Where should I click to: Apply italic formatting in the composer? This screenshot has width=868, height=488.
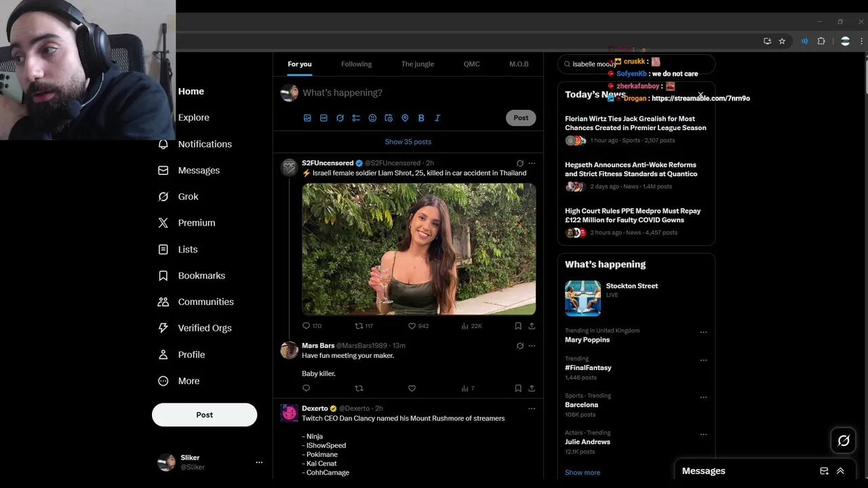pyautogui.click(x=437, y=118)
